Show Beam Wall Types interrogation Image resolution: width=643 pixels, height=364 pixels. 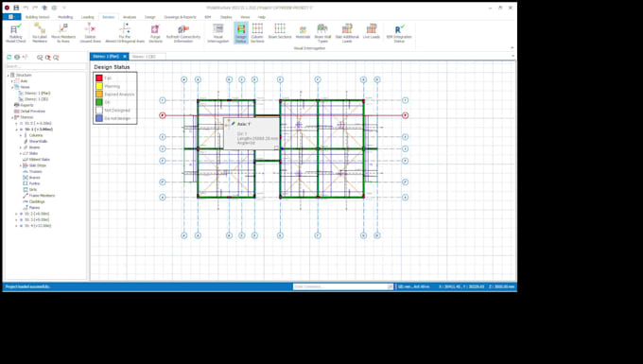tap(322, 33)
